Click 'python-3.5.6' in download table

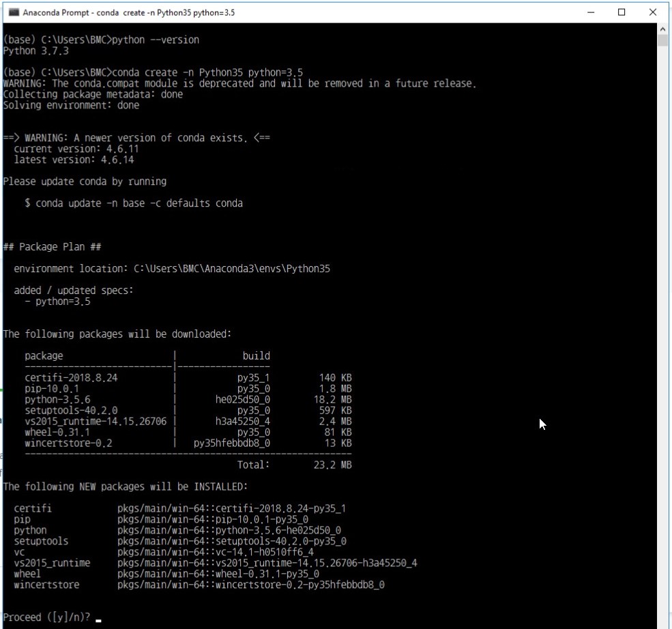pos(57,399)
